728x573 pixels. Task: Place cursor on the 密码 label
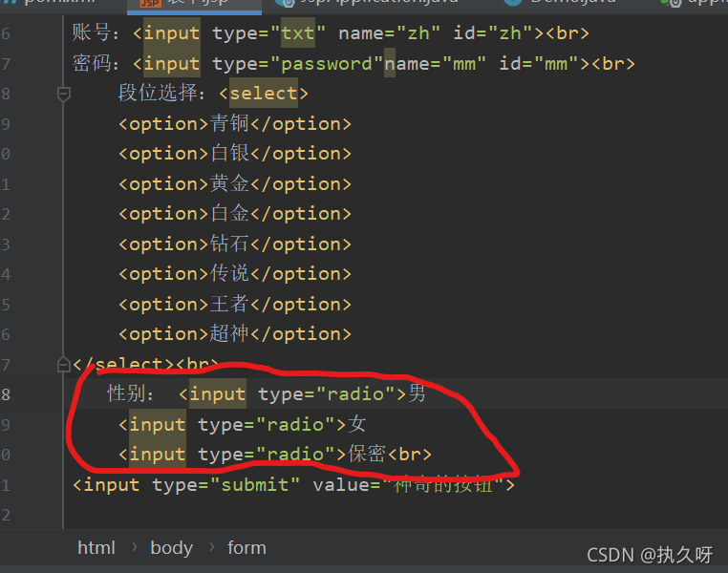coord(96,64)
